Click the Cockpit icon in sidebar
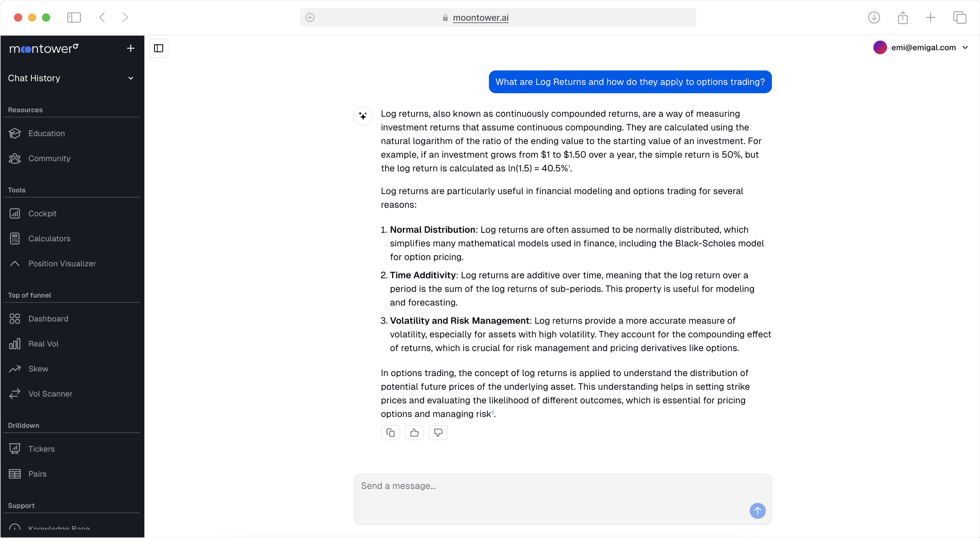 pyautogui.click(x=15, y=213)
